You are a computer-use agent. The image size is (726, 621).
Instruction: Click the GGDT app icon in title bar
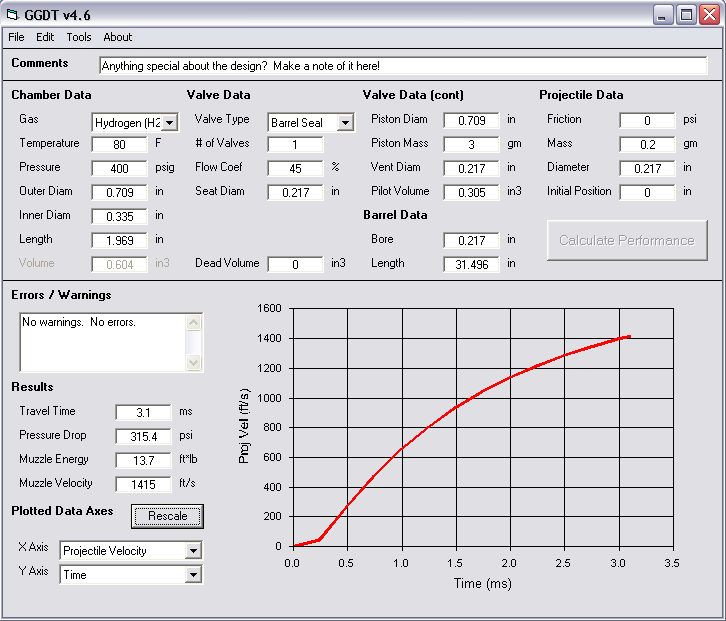[14, 14]
